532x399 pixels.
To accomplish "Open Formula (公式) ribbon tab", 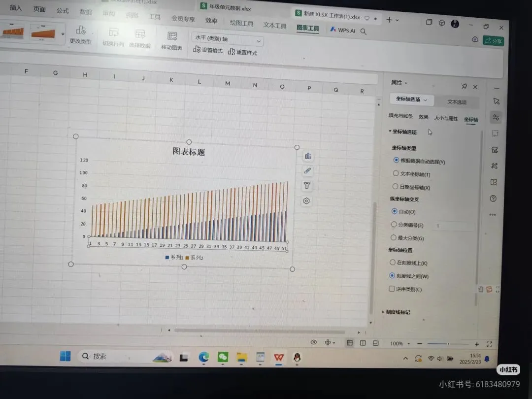I will (63, 10).
